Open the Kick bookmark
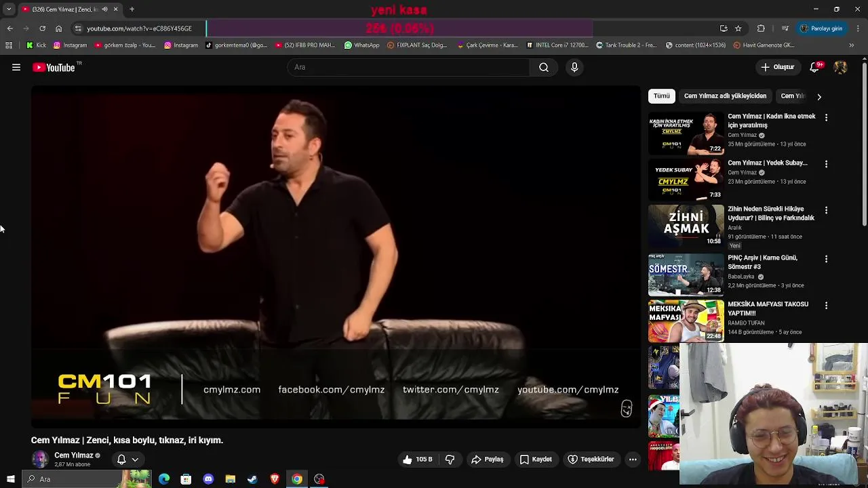The image size is (868, 488). tap(36, 45)
